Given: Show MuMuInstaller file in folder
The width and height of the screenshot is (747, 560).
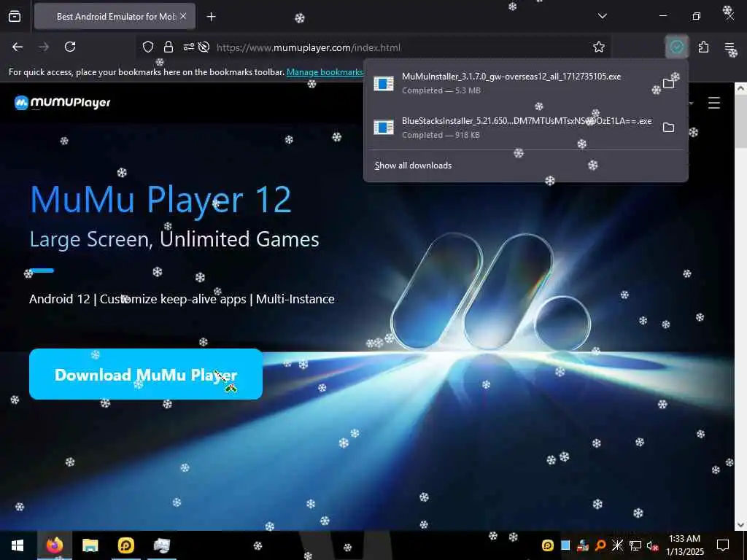Looking at the screenshot, I should click(668, 84).
